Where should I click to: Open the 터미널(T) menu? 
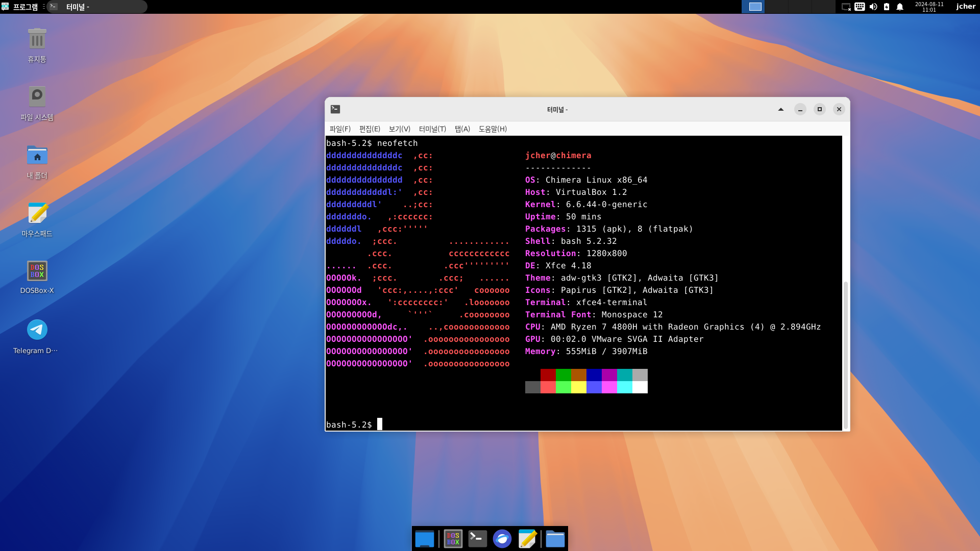click(x=432, y=129)
